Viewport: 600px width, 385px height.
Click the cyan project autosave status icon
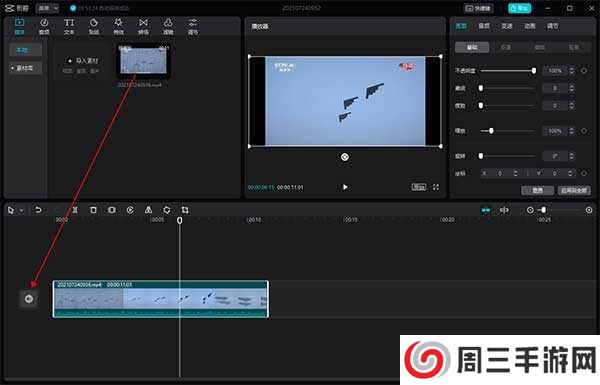point(73,8)
